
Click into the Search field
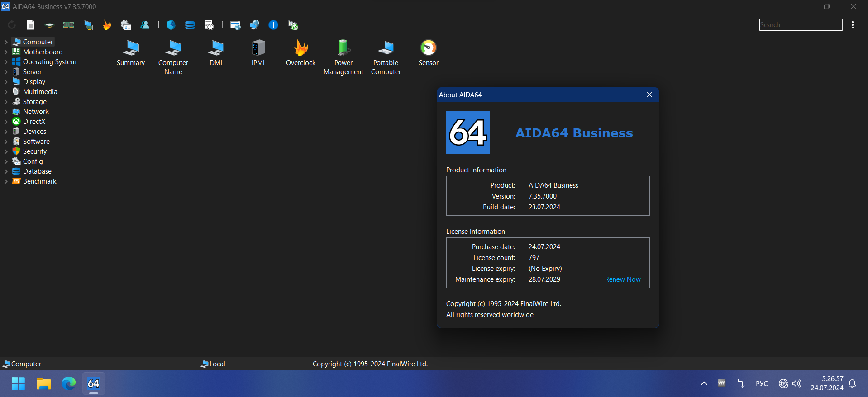click(800, 25)
